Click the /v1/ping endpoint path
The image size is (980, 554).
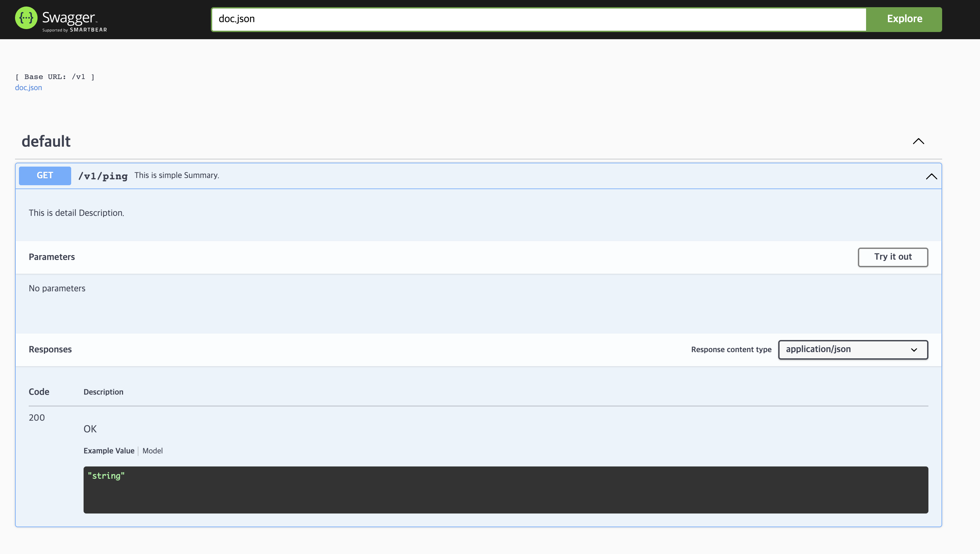point(103,176)
